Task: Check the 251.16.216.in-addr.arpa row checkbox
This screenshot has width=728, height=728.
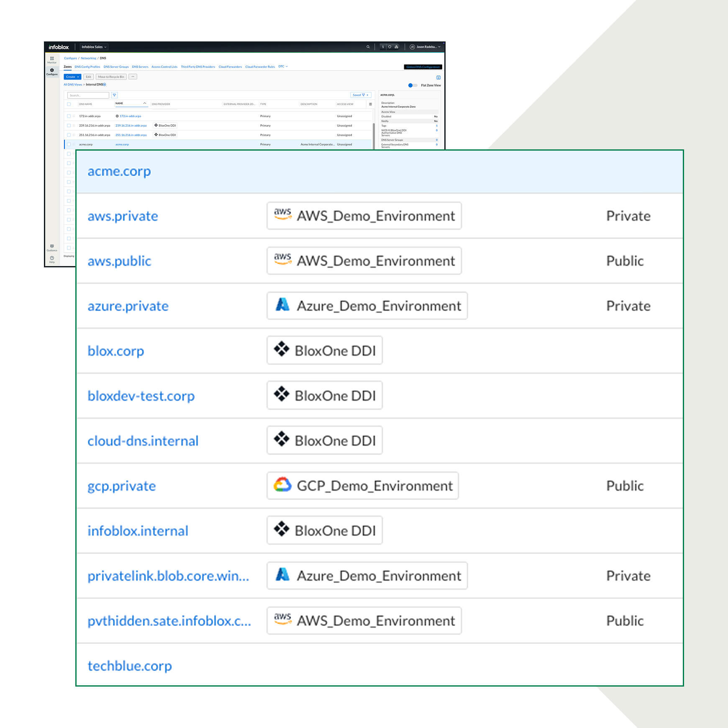Action: (x=69, y=135)
